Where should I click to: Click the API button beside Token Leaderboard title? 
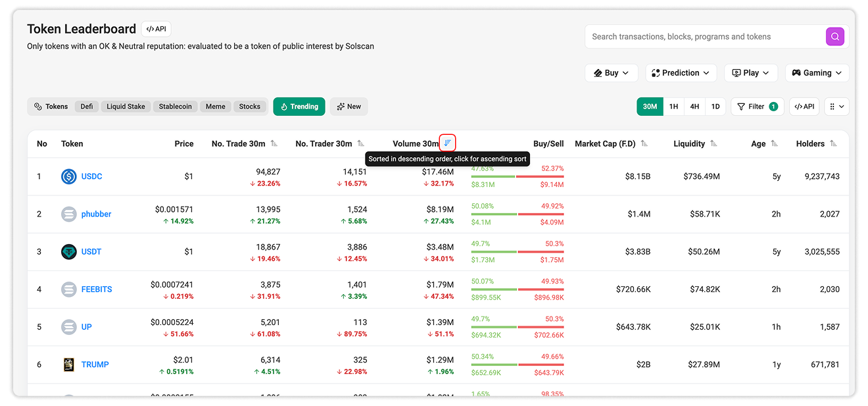156,29
